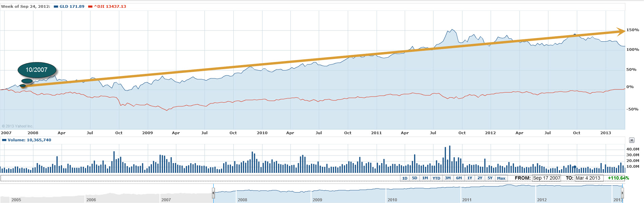Choose the 3M range button
This screenshot has height=203, width=644.
pos(448,178)
